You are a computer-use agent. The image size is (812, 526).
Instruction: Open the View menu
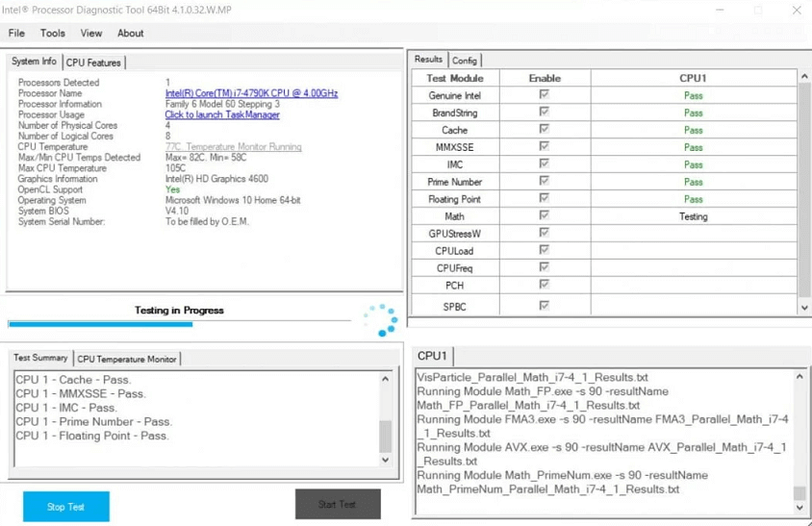click(x=91, y=33)
